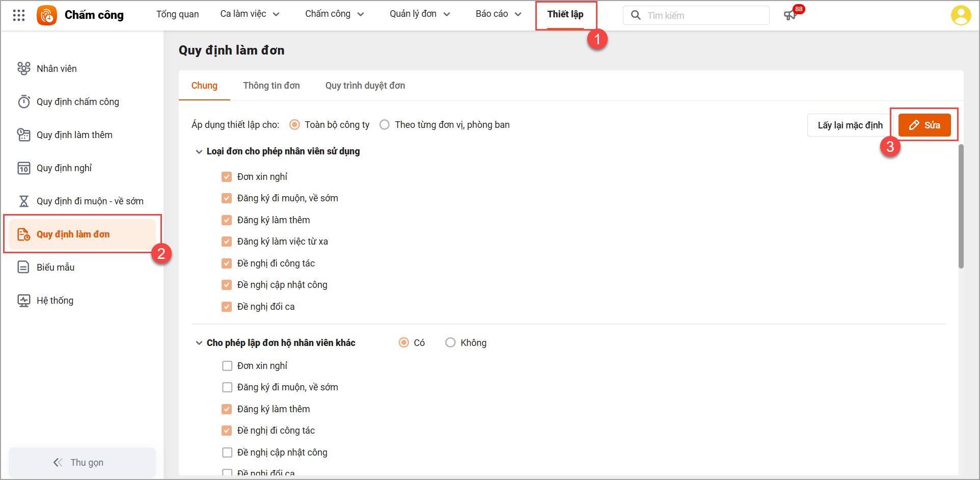Open Quy định làm thêm page
Screen dimensions: 980x480
tap(82, 135)
